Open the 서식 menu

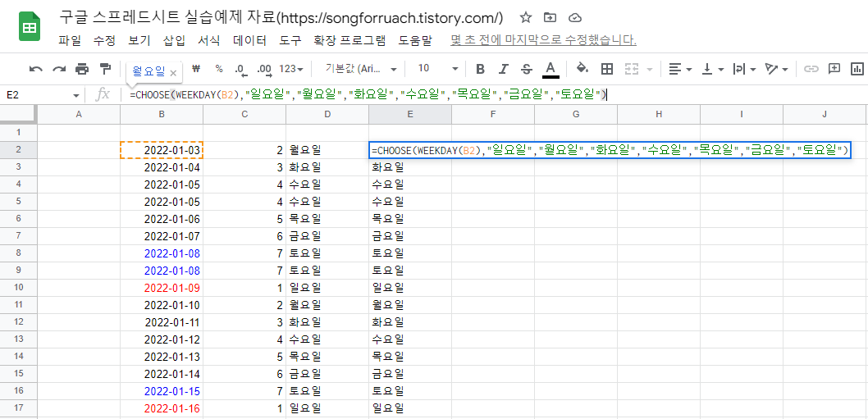pos(208,40)
